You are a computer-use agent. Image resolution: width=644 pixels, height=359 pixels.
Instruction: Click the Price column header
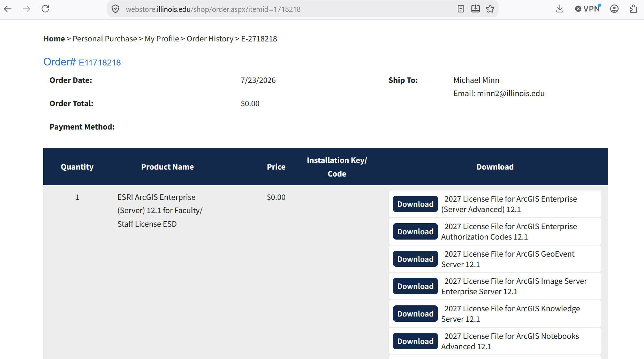click(x=276, y=167)
